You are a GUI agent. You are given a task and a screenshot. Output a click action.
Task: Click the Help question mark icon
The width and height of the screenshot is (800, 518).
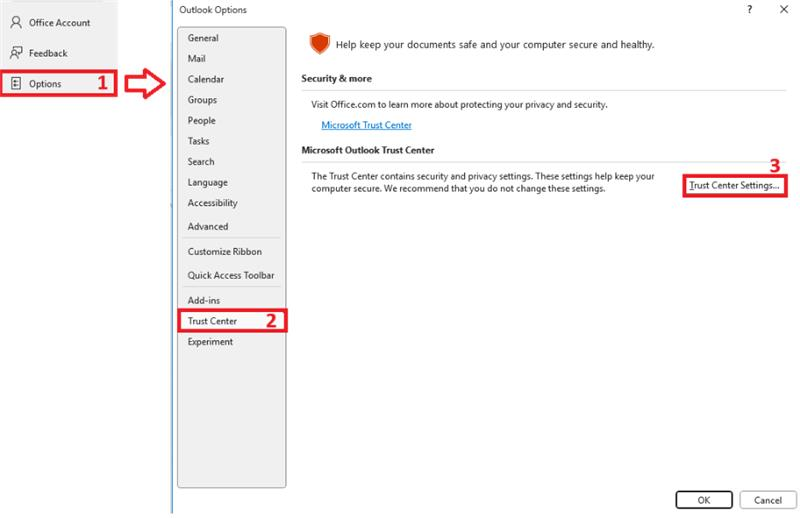749,9
